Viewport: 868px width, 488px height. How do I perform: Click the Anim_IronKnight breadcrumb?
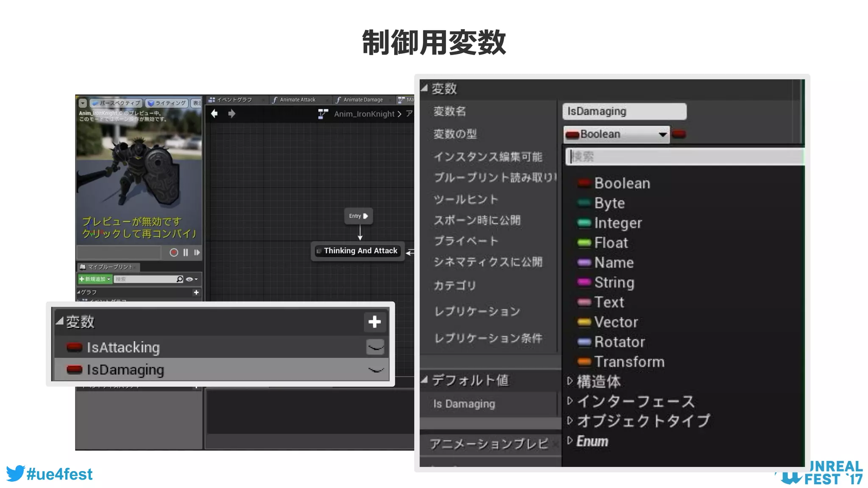(x=364, y=114)
